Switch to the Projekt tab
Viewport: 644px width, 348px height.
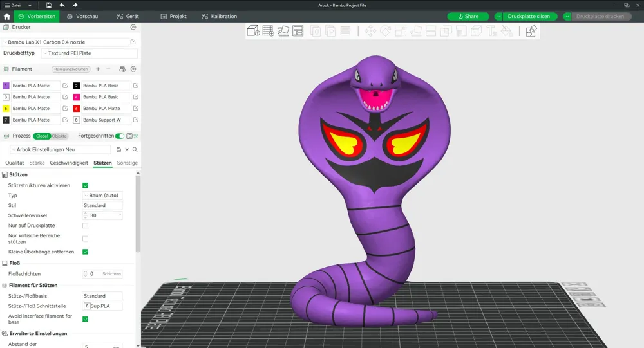click(174, 17)
